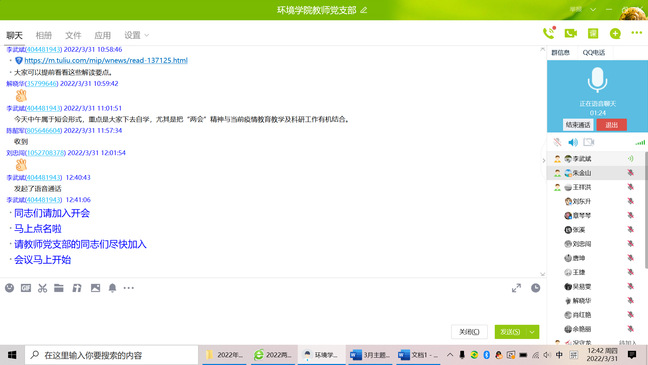Switch to the 相册 tab
This screenshot has width=648, height=365.
tap(44, 36)
